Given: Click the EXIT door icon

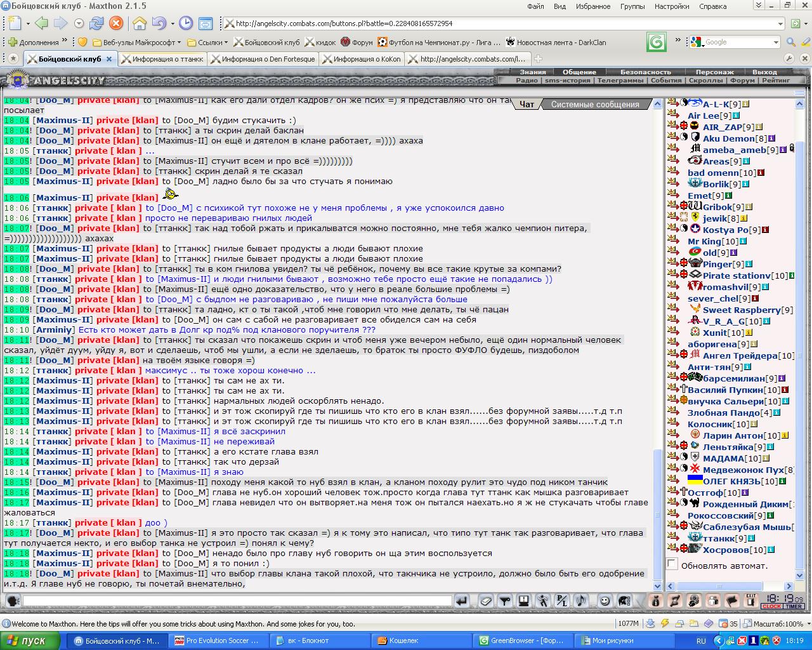Looking at the screenshot, I should pos(751,600).
